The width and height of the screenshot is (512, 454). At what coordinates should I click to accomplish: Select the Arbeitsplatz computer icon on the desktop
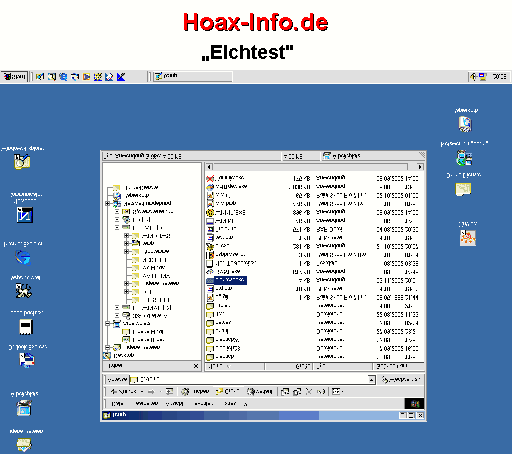pos(23,408)
